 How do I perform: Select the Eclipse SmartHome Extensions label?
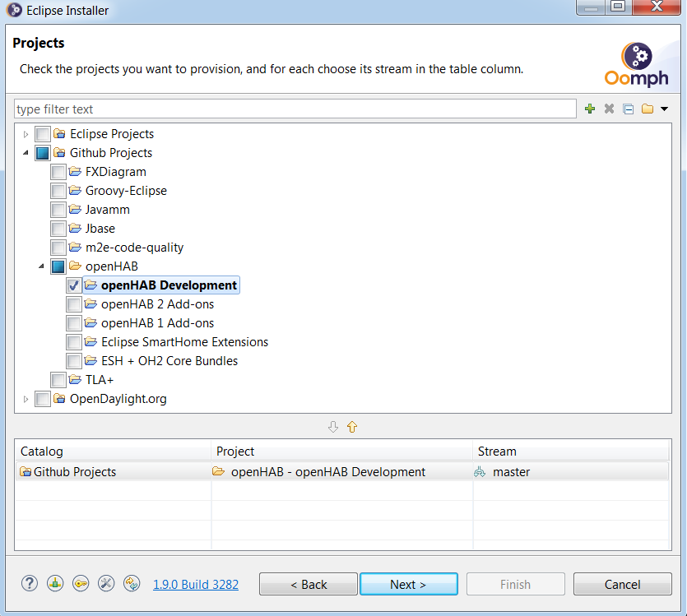click(184, 341)
